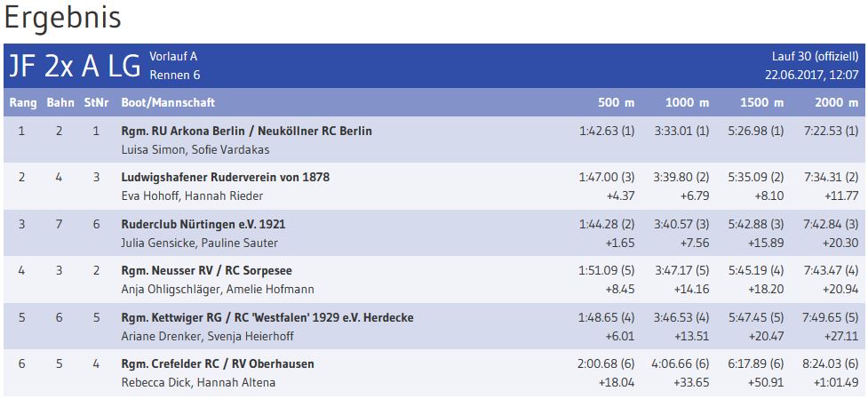Select the 500 m column header

point(616,103)
